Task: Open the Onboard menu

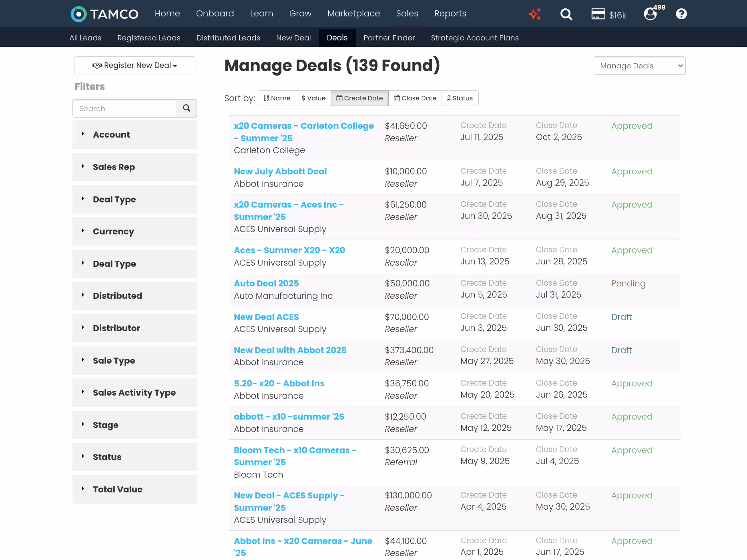Action: [215, 14]
